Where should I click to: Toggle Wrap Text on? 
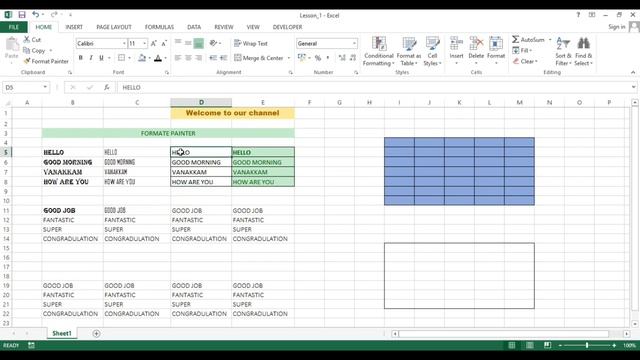251,43
